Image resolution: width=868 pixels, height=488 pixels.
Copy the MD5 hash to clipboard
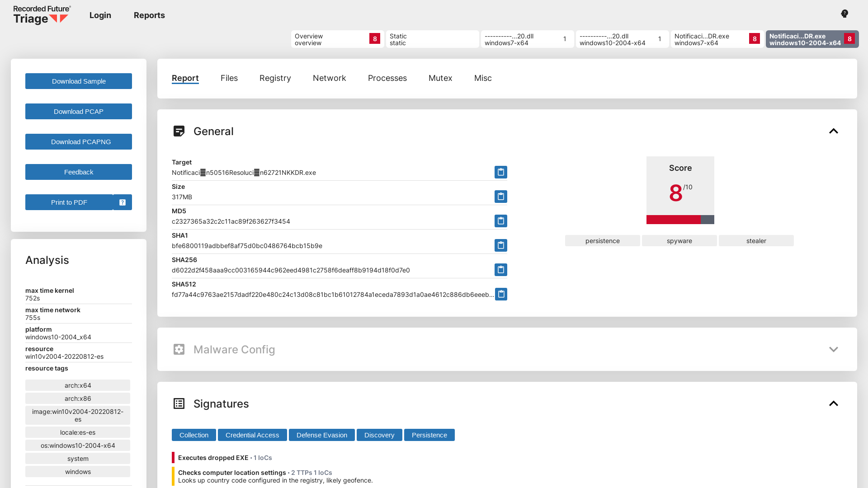click(500, 221)
